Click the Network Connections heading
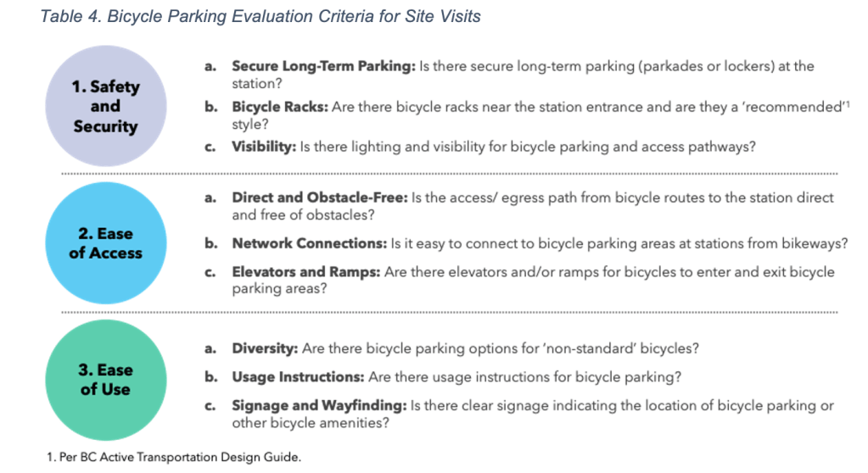This screenshot has height=473, width=868. coord(309,243)
